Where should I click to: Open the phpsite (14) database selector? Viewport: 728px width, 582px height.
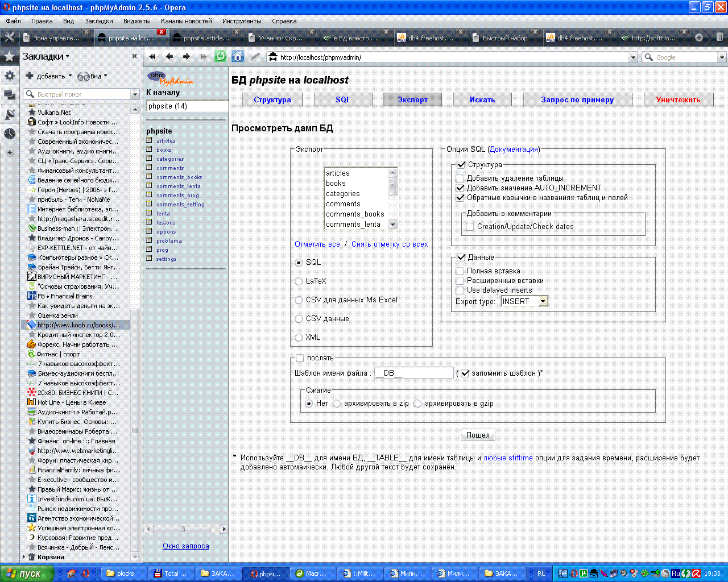pyautogui.click(x=187, y=106)
